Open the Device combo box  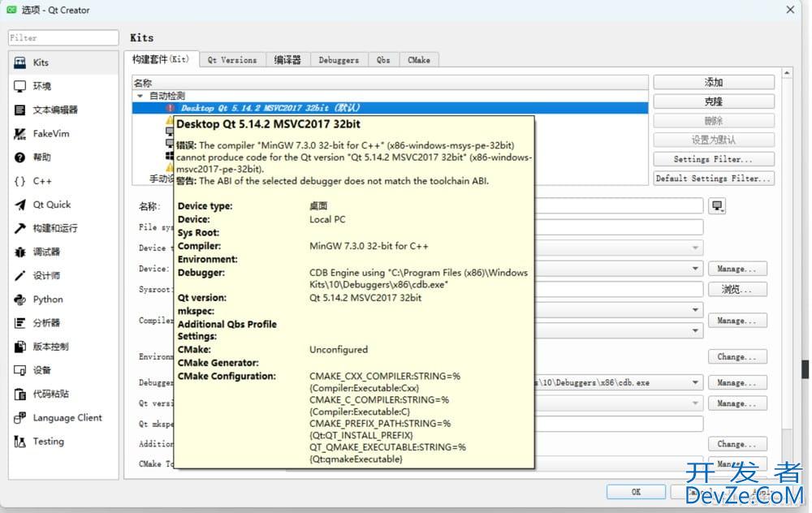click(x=696, y=269)
